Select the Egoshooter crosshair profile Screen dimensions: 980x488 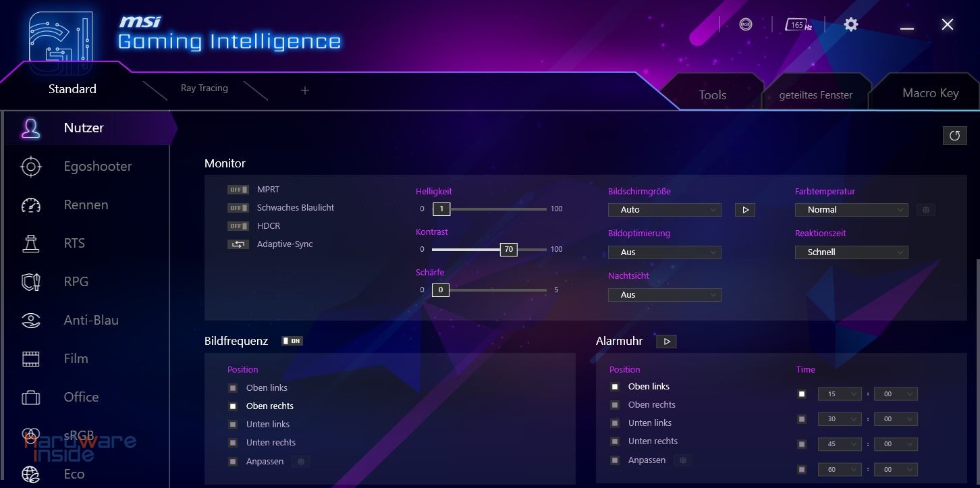click(x=31, y=167)
